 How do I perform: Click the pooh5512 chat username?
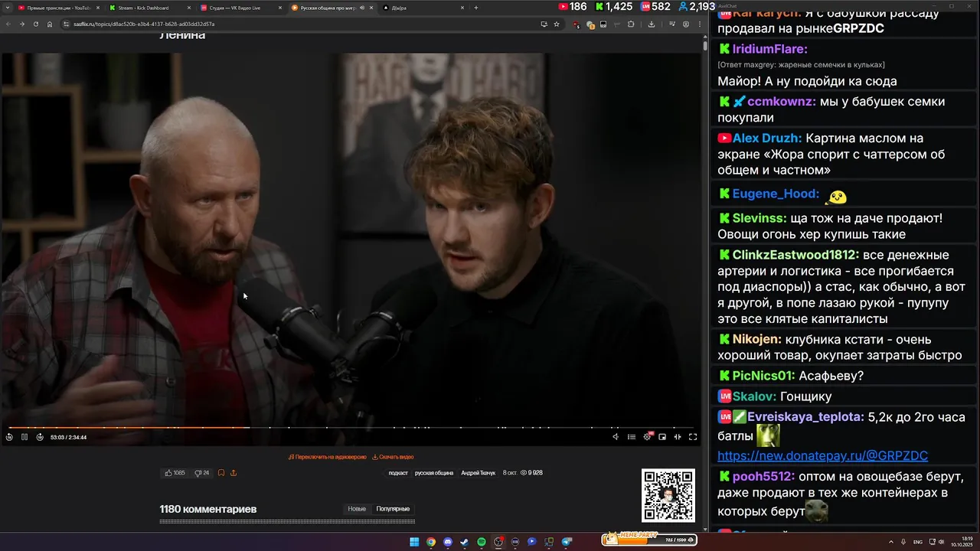[763, 476]
